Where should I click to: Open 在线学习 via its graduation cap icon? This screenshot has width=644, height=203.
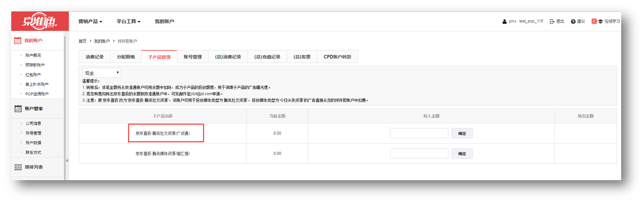click(600, 21)
